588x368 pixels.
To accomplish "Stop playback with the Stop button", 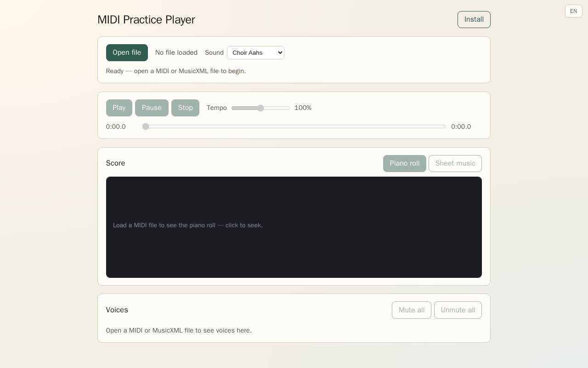I will [185, 108].
